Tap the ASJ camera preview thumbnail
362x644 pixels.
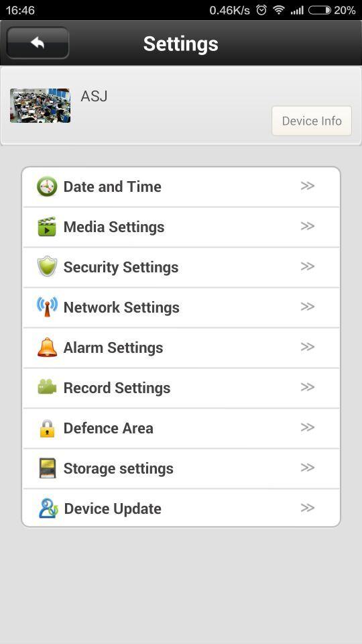(40, 105)
